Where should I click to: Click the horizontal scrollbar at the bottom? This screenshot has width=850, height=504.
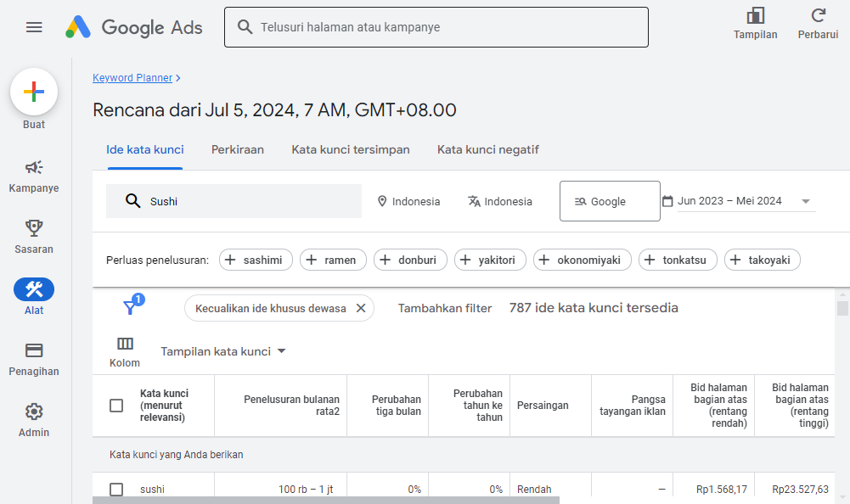[326, 500]
